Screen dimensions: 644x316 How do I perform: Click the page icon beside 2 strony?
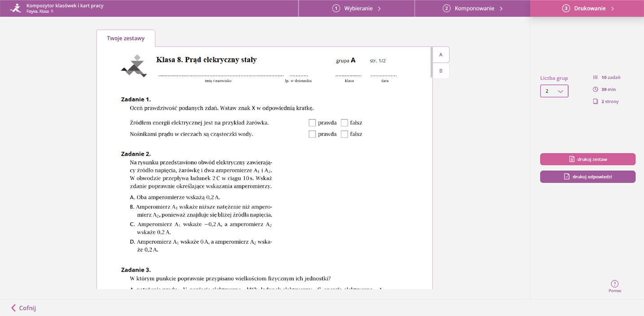click(x=596, y=101)
